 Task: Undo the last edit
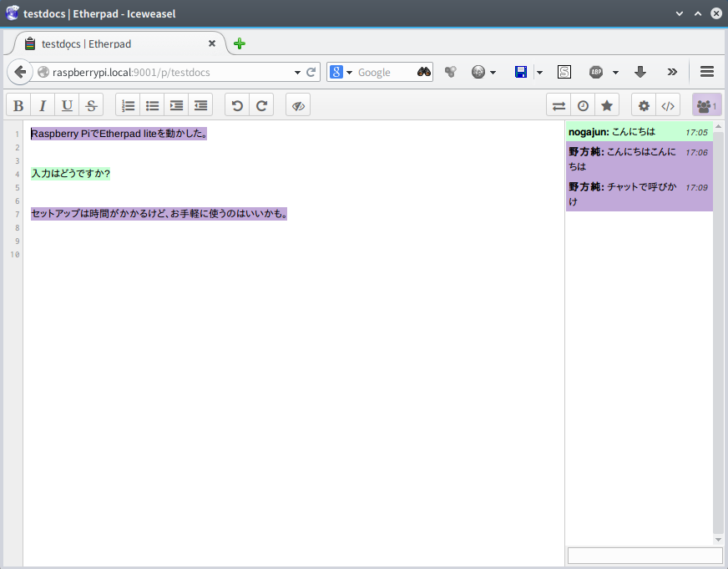237,105
